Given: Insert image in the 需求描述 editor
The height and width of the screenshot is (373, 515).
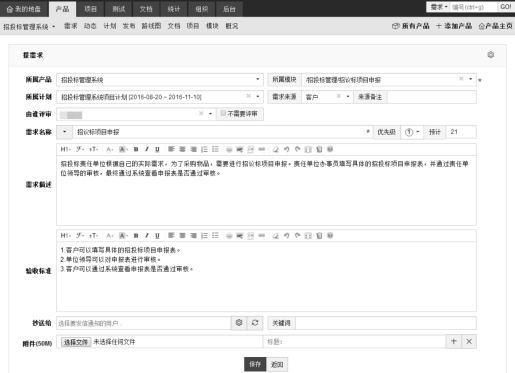Looking at the screenshot, I should coord(240,149).
